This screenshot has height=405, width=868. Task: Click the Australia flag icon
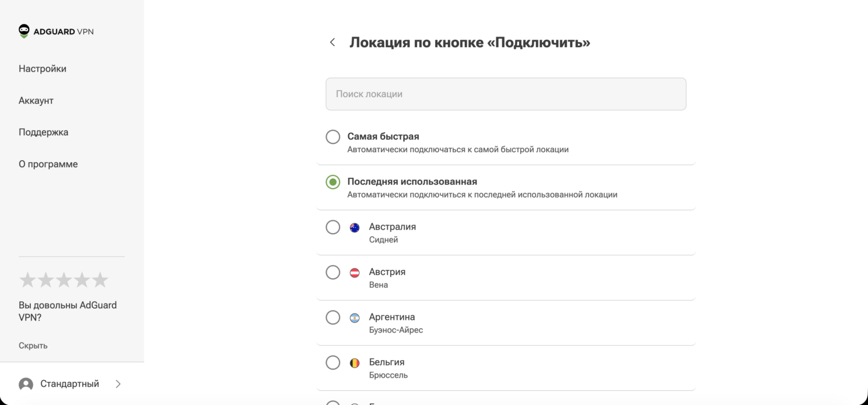355,227
